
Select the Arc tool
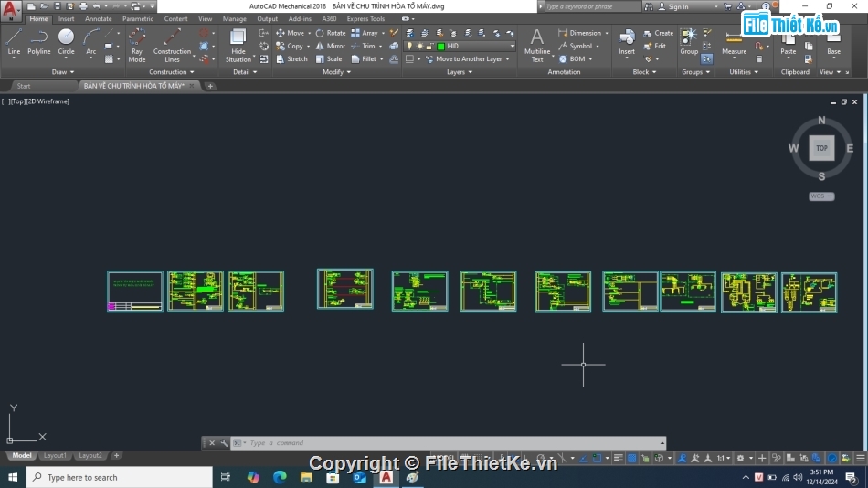coord(90,43)
